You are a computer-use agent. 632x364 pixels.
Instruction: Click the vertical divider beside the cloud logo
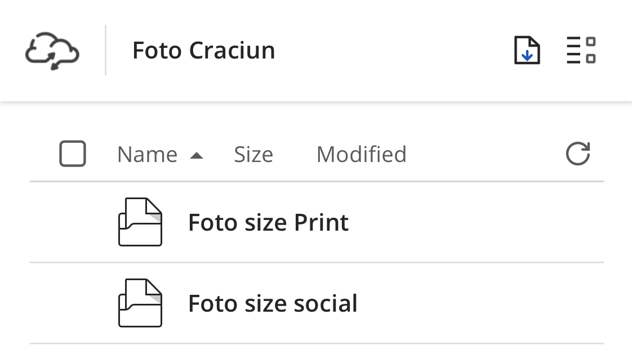[x=106, y=50]
